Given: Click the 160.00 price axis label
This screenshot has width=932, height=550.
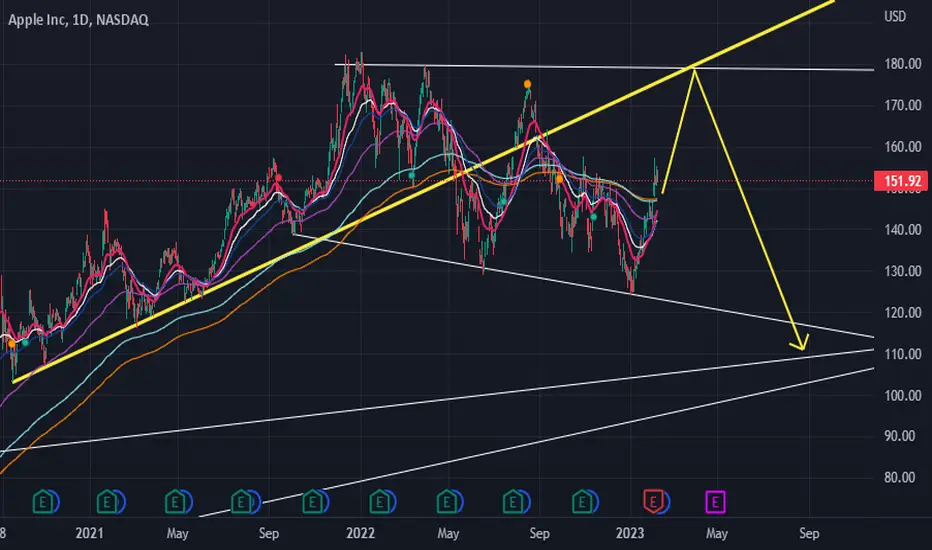Looking at the screenshot, I should 903,146.
